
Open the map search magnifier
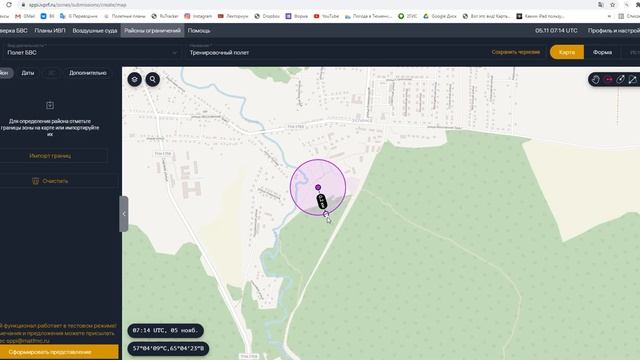[x=153, y=79]
